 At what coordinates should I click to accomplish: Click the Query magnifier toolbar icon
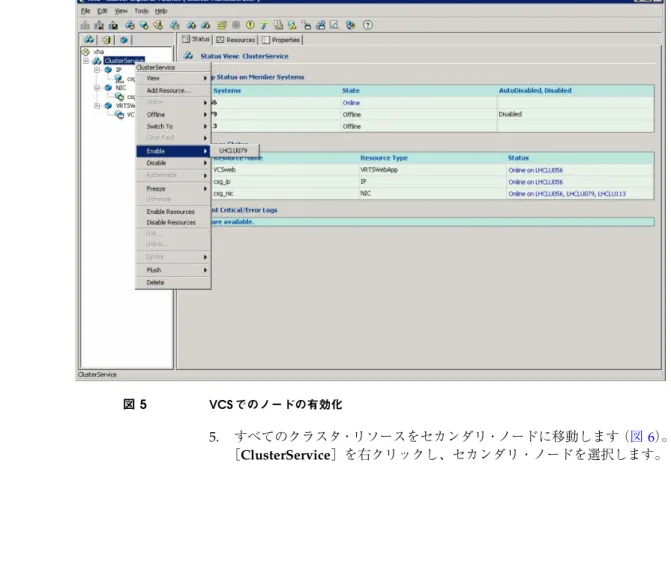[x=334, y=25]
